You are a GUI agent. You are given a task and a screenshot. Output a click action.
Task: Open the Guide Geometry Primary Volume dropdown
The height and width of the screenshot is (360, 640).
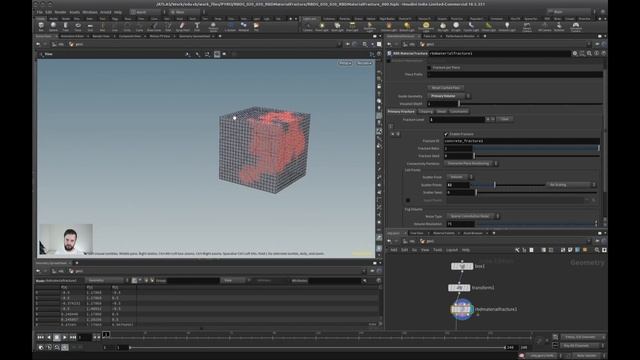449,96
